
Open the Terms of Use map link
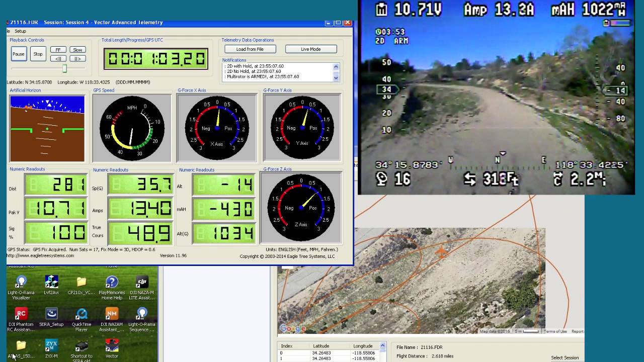555,331
